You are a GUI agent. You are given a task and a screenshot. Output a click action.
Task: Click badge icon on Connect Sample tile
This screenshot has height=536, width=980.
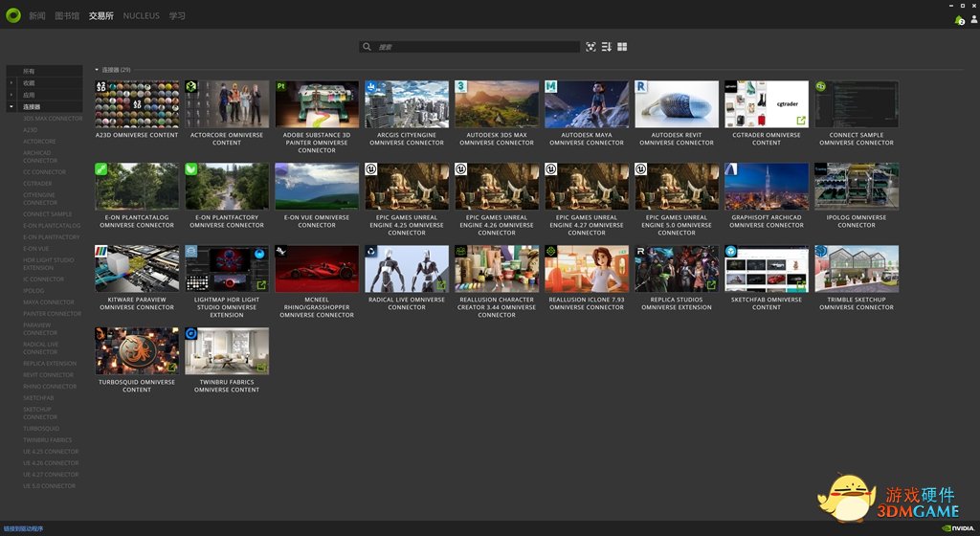(x=820, y=86)
